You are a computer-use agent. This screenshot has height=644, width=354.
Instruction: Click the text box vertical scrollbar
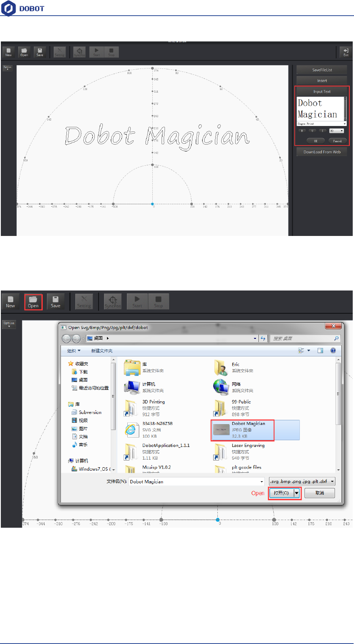tap(345, 109)
